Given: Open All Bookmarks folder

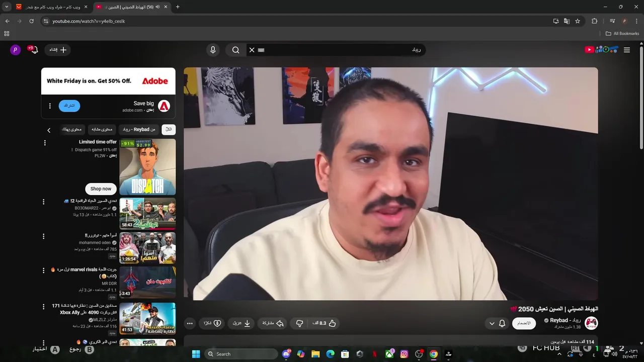Looking at the screenshot, I should 622,34.
